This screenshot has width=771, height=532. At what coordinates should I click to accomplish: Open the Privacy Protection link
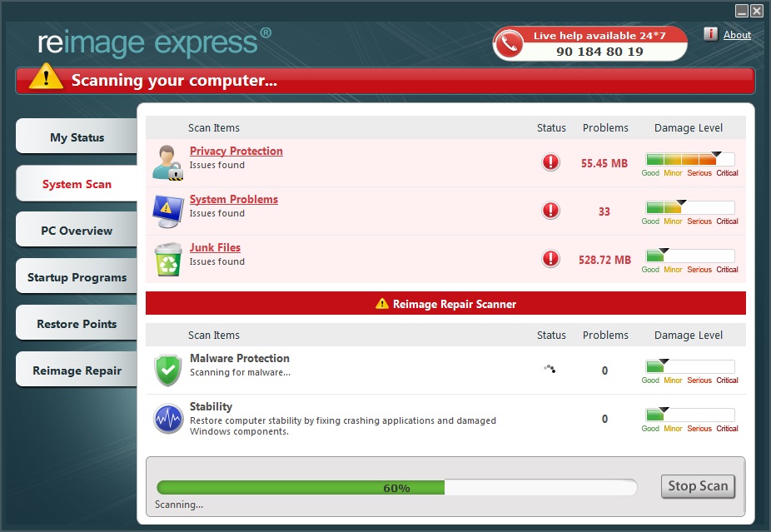pos(236,151)
